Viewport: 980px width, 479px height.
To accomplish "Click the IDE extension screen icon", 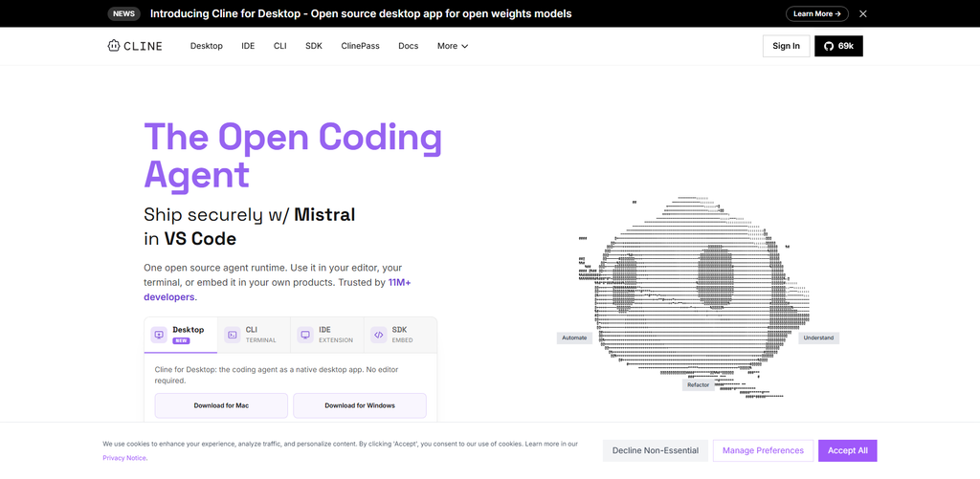I will coord(305,335).
